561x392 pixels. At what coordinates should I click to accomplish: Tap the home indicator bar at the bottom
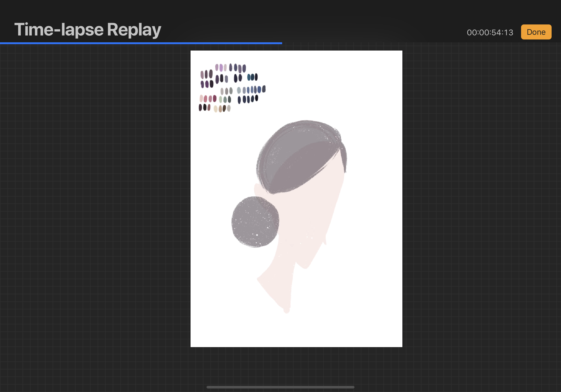tap(280, 387)
